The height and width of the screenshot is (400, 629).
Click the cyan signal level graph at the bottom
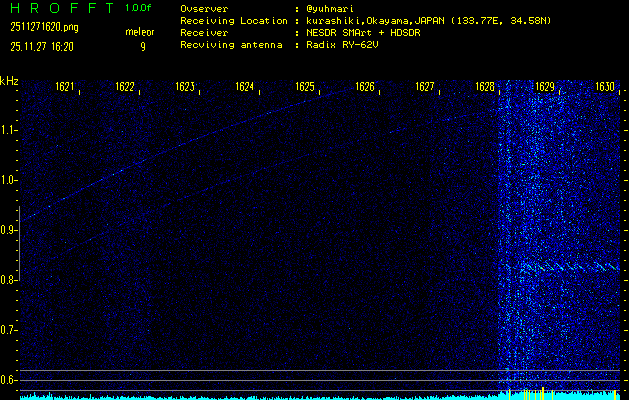tap(320, 396)
